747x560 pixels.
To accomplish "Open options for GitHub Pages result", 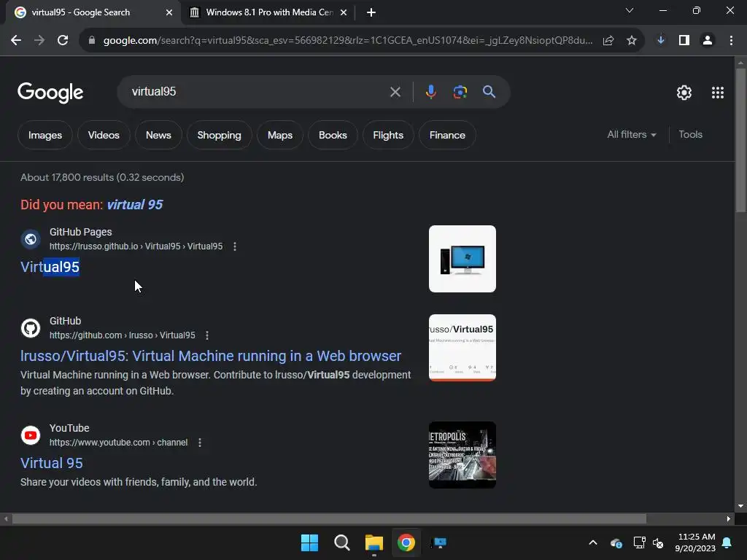I will pos(235,246).
